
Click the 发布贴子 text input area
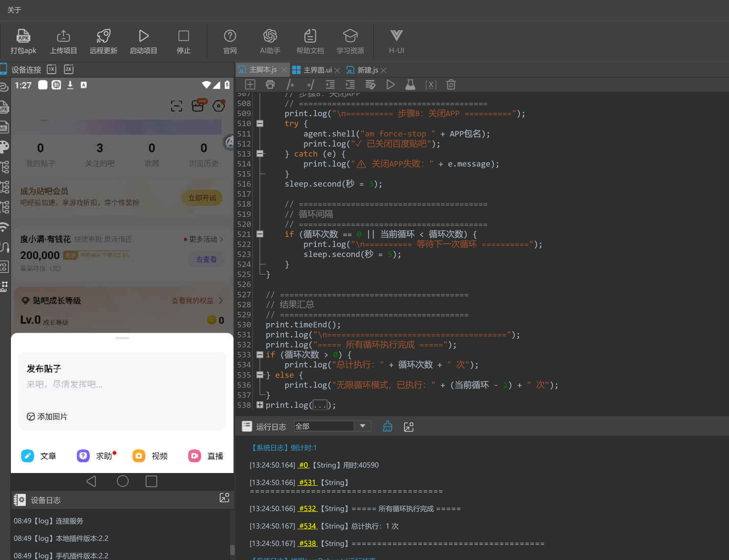122,384
